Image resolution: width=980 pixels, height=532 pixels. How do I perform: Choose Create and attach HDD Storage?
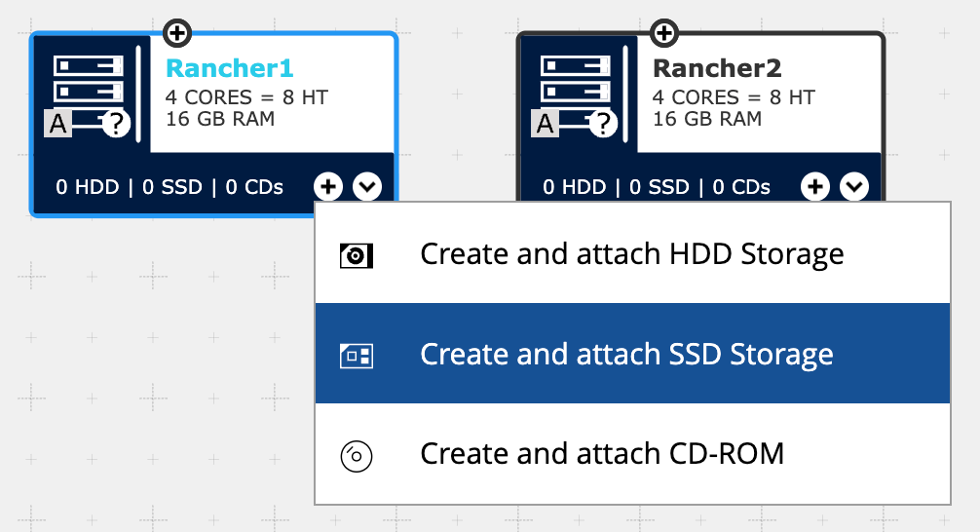click(631, 254)
